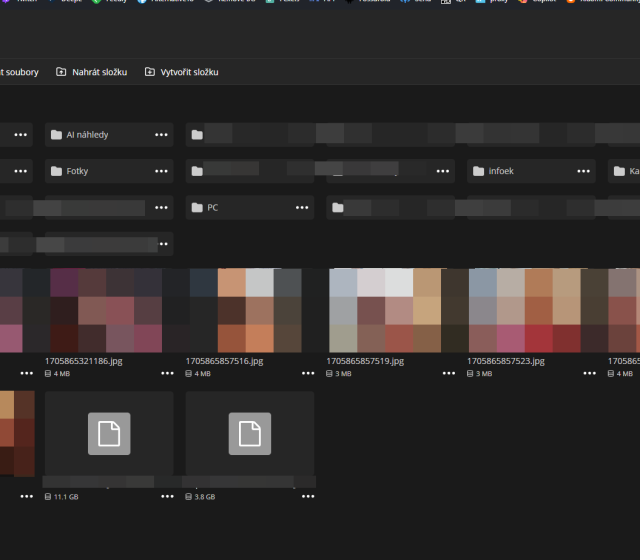Open options menu for 1705865857519.jpg

447,373
